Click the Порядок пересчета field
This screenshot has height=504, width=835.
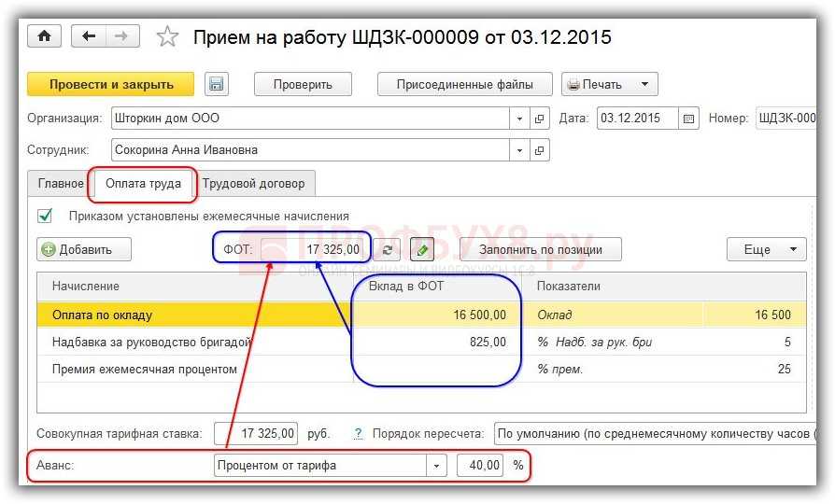655,434
